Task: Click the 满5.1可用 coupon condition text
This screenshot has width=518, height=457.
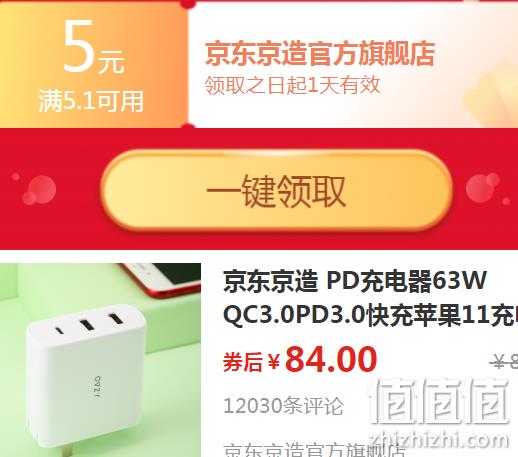Action: (91, 101)
